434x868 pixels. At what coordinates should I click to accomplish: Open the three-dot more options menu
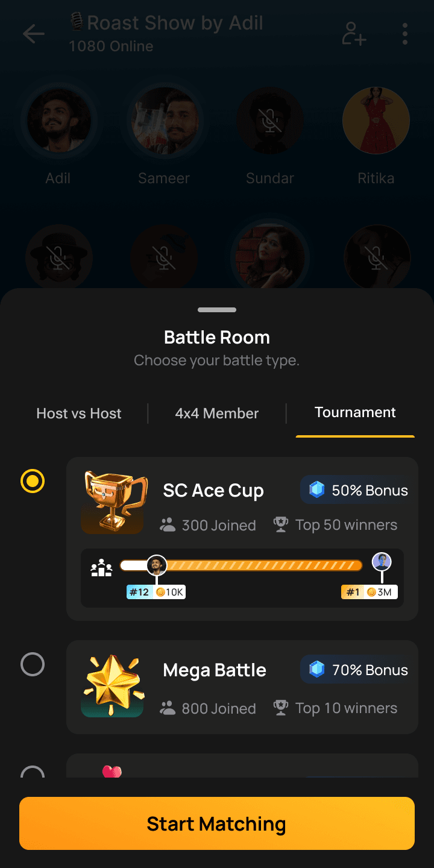pyautogui.click(x=405, y=34)
